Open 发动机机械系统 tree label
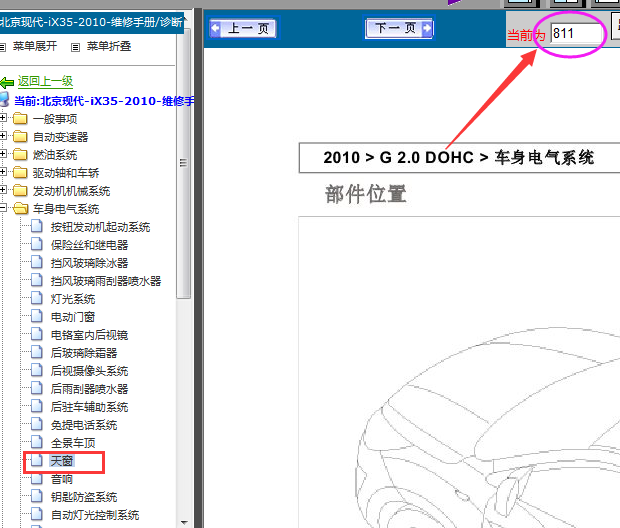The image size is (620, 528). pos(72,191)
